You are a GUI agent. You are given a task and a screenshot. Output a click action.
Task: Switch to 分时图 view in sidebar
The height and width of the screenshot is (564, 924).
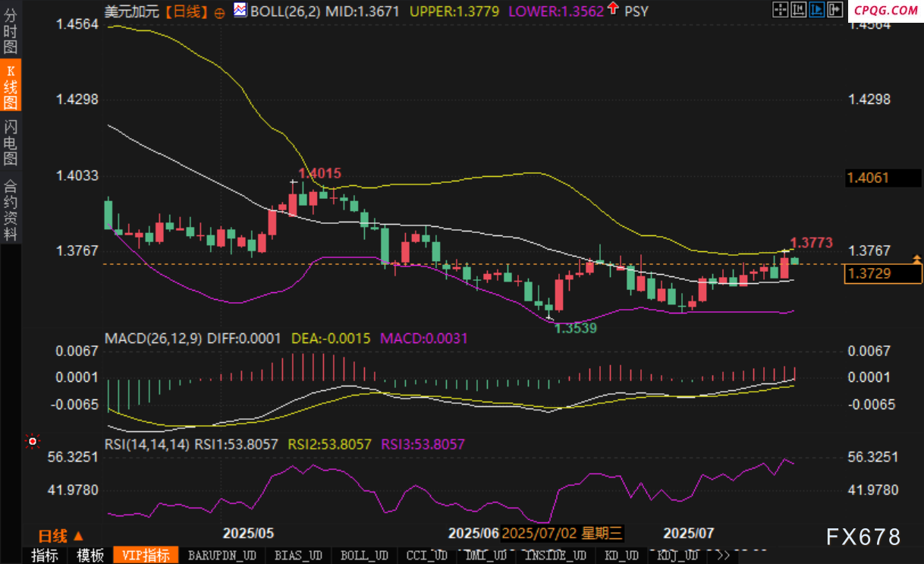pyautogui.click(x=11, y=30)
